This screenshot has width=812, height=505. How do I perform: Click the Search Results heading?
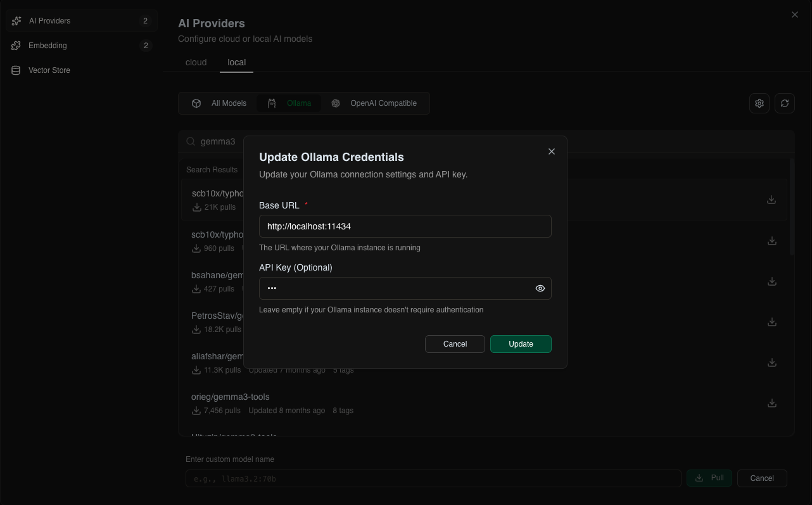click(x=212, y=170)
